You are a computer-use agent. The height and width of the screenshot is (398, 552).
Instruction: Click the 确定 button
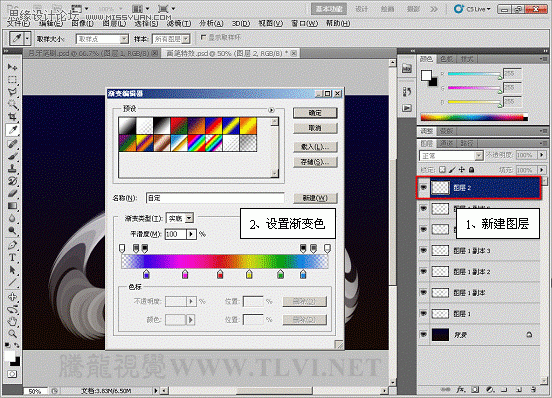click(315, 113)
